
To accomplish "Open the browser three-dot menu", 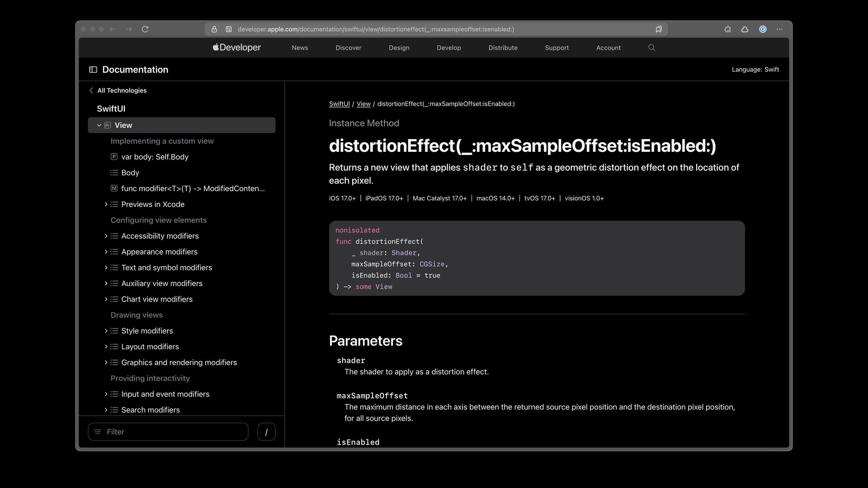I will [x=779, y=29].
